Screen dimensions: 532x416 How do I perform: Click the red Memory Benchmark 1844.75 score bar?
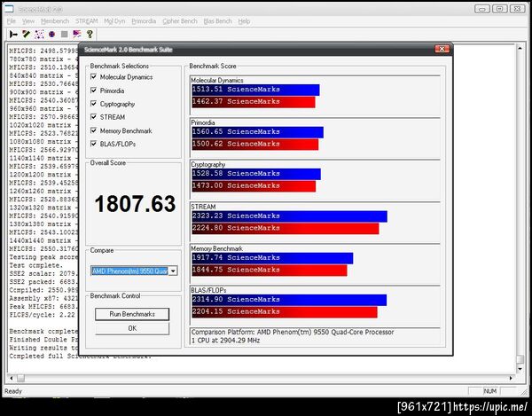click(x=270, y=271)
